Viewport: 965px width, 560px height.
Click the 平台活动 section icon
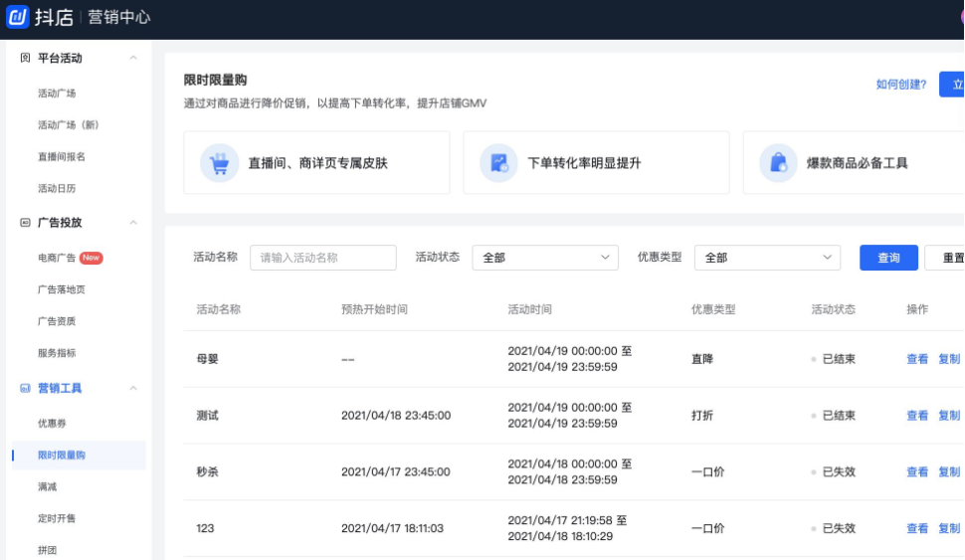[25, 58]
